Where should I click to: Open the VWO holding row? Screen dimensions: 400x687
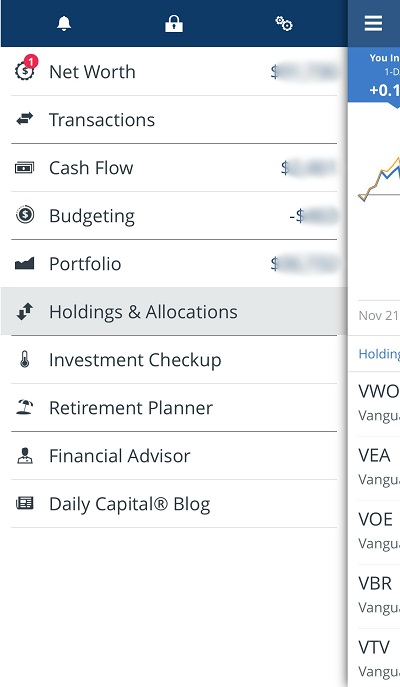374,404
